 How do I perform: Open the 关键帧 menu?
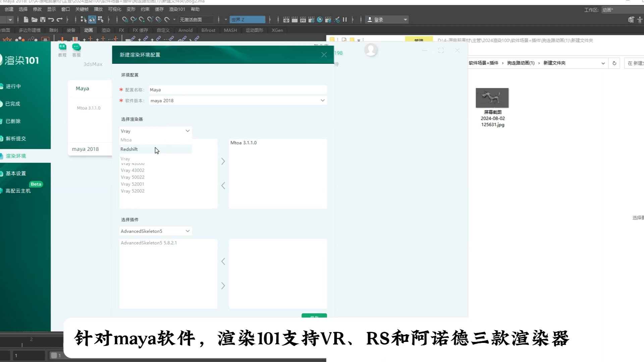[x=82, y=9]
